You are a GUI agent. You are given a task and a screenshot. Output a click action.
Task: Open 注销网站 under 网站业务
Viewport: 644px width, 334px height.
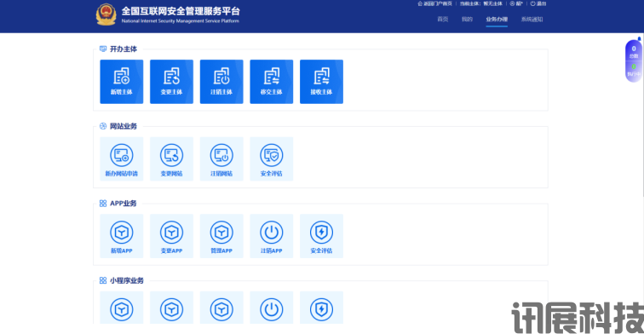(221, 159)
